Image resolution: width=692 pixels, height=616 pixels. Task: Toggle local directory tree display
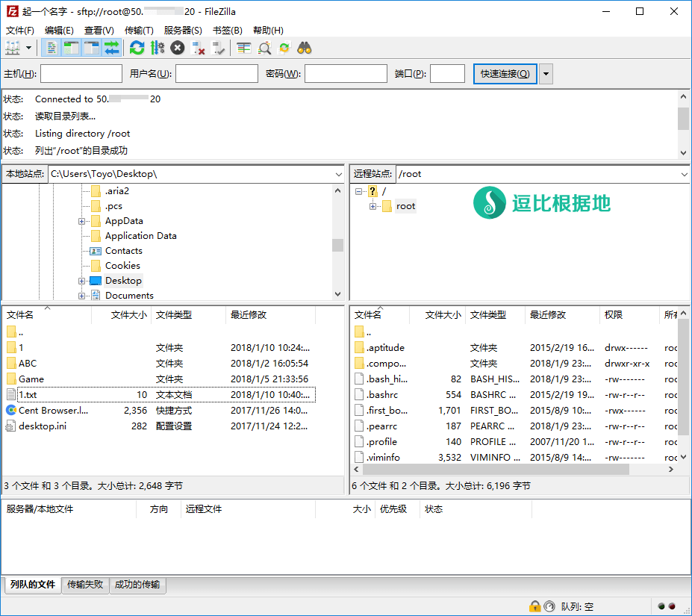point(71,48)
